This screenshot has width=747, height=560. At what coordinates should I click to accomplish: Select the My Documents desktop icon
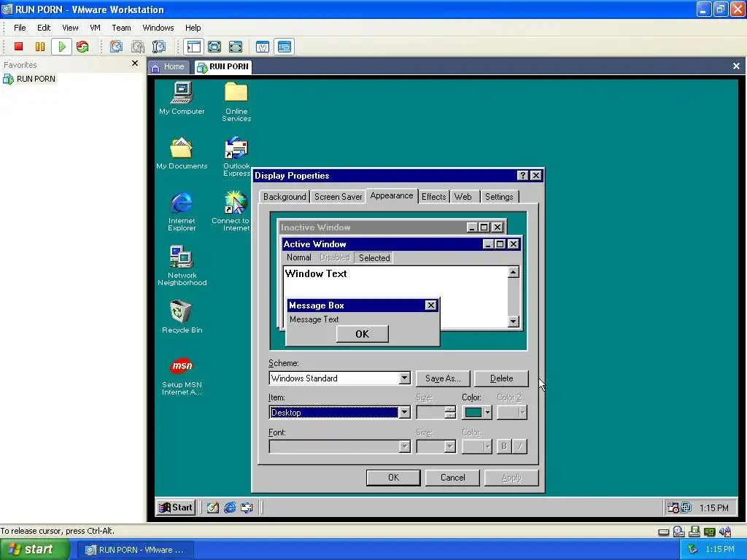pyautogui.click(x=182, y=153)
